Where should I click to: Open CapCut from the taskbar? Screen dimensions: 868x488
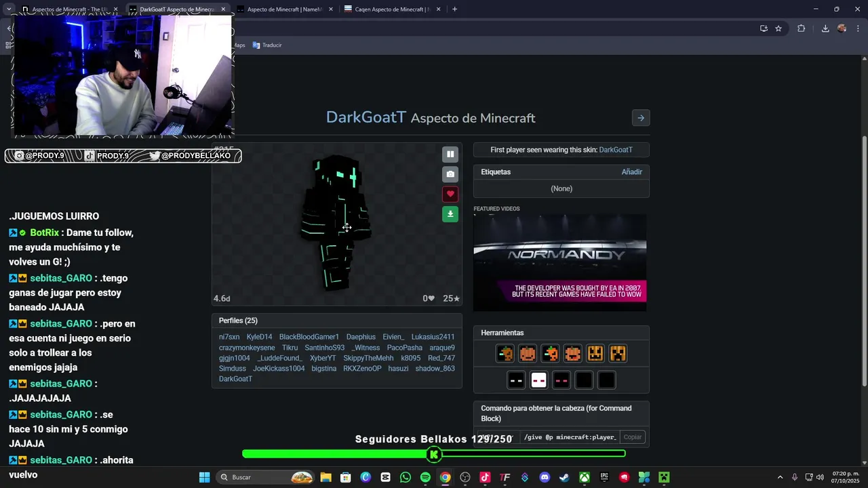[x=386, y=477]
